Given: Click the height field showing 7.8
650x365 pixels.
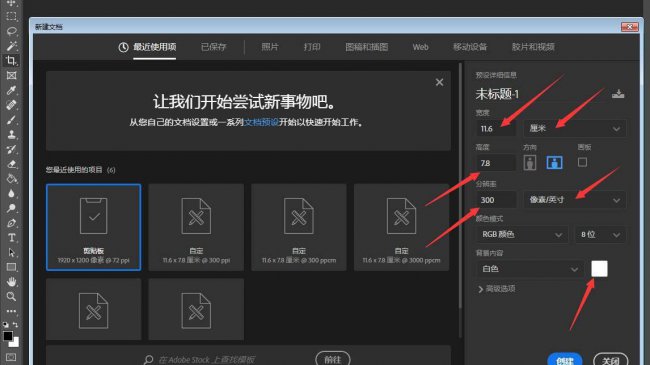Looking at the screenshot, I should (x=496, y=163).
